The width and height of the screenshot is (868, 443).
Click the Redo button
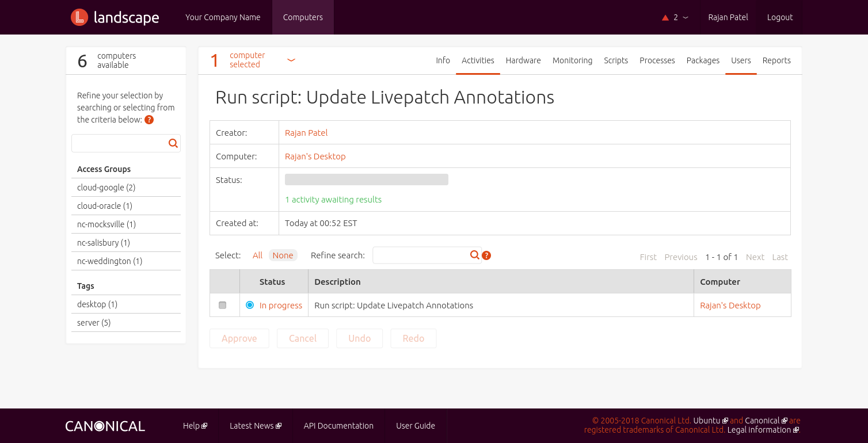(413, 338)
